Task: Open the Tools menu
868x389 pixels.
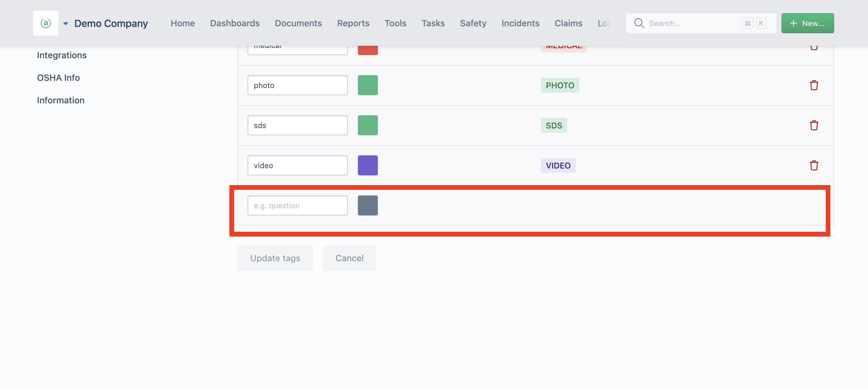Action: [x=395, y=23]
